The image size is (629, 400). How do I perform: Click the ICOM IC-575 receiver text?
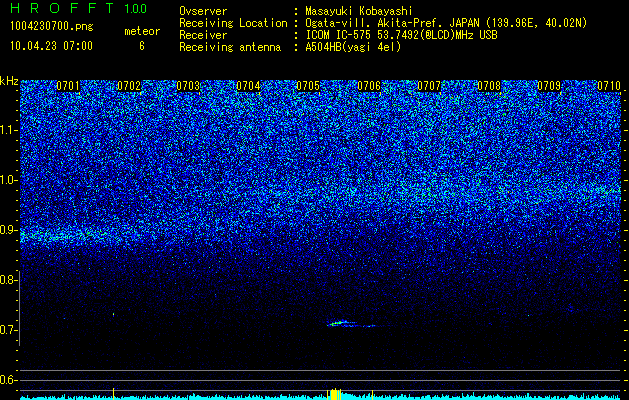pos(401,35)
